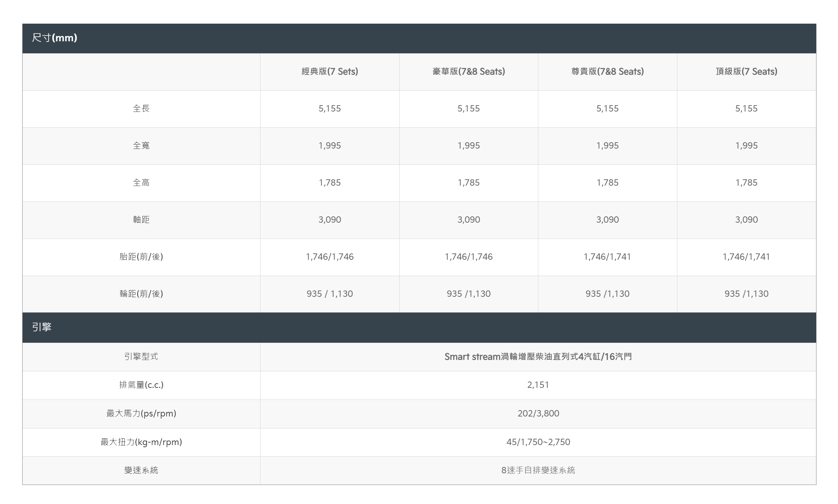
Task: Click the 全寬 row label
Action: pyautogui.click(x=141, y=146)
